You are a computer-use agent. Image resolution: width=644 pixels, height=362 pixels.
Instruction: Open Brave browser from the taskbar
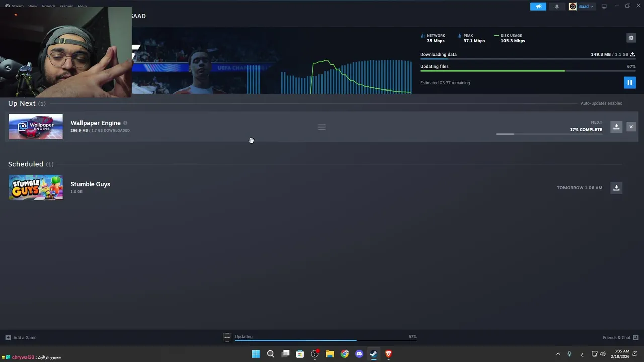pyautogui.click(x=388, y=354)
